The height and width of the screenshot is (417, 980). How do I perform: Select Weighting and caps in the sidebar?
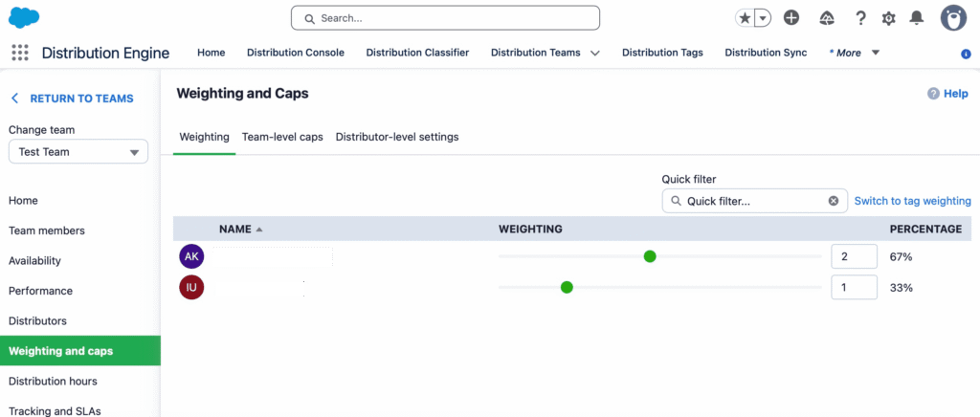(x=80, y=351)
